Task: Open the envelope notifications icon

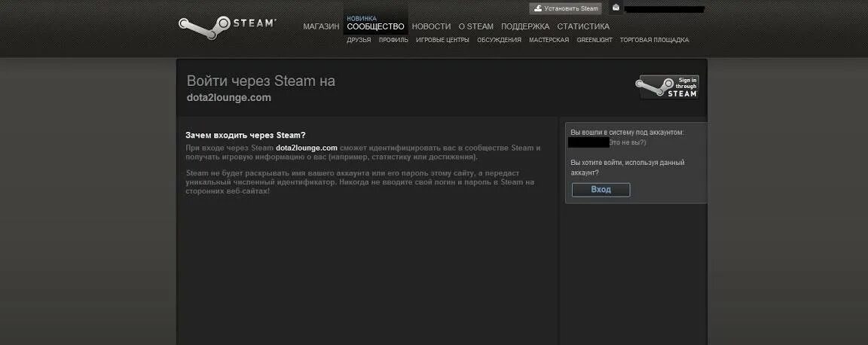Action: (616, 8)
